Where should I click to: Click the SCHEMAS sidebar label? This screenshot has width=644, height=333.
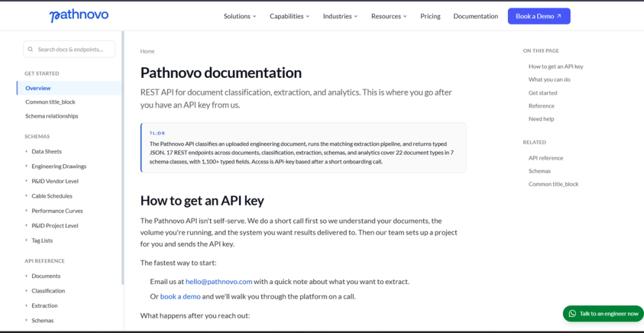click(37, 137)
